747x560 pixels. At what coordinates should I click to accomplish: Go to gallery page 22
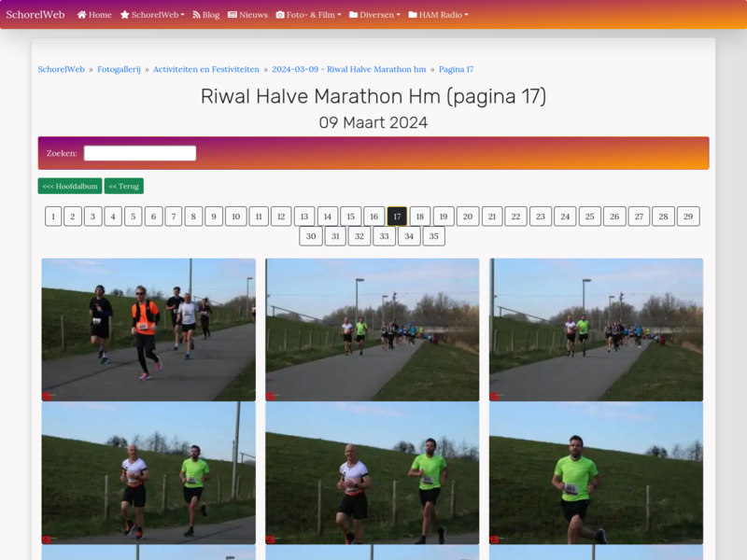(x=516, y=217)
